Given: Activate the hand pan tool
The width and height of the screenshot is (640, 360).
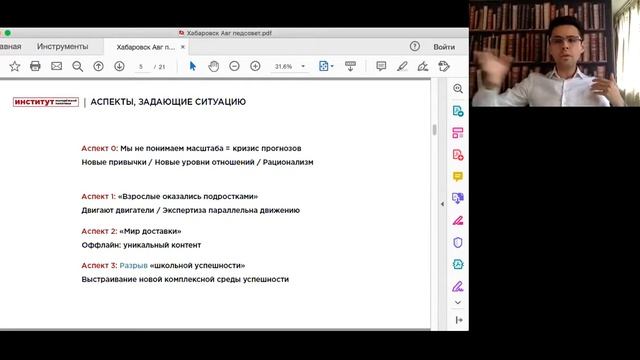Looking at the screenshot, I should [x=213, y=66].
